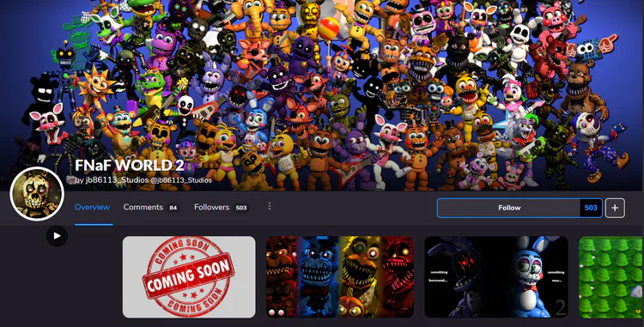
Task: Click the 503 count beside Followers tab
Action: pos(241,208)
